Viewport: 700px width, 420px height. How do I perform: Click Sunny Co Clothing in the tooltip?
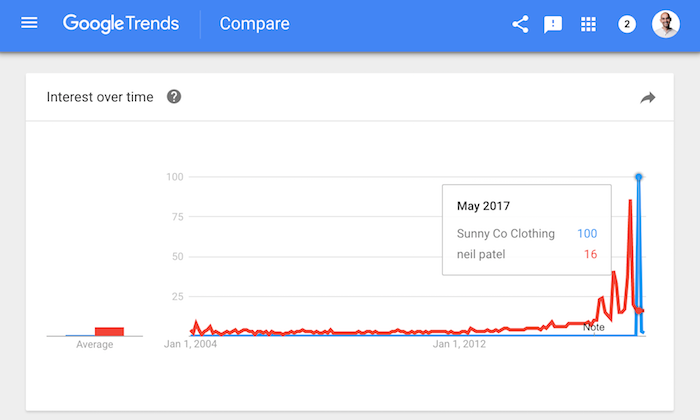point(505,234)
